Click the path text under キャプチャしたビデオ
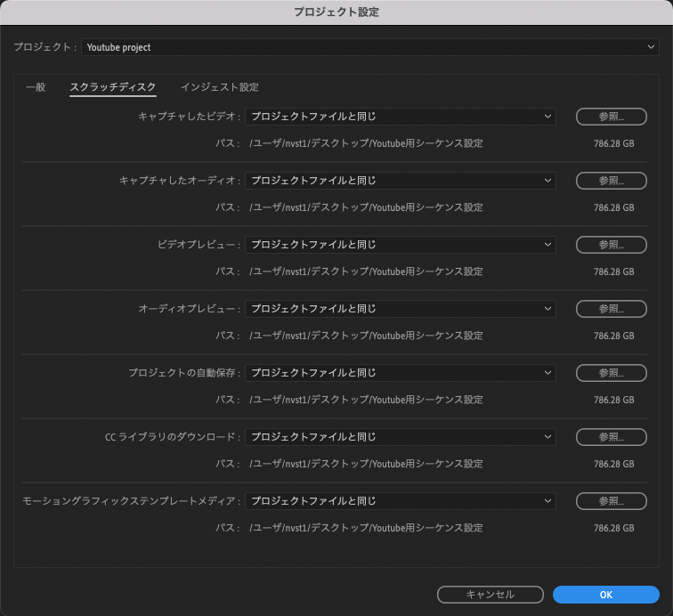 366,143
